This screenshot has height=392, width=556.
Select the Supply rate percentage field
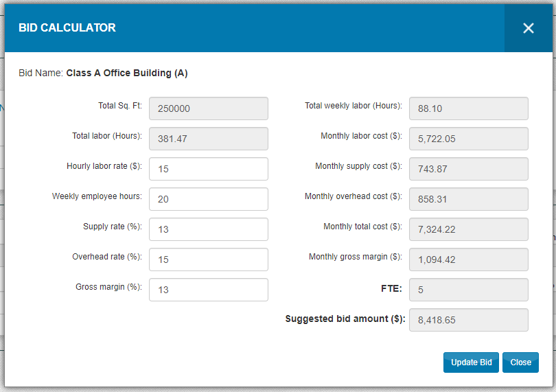[208, 229]
